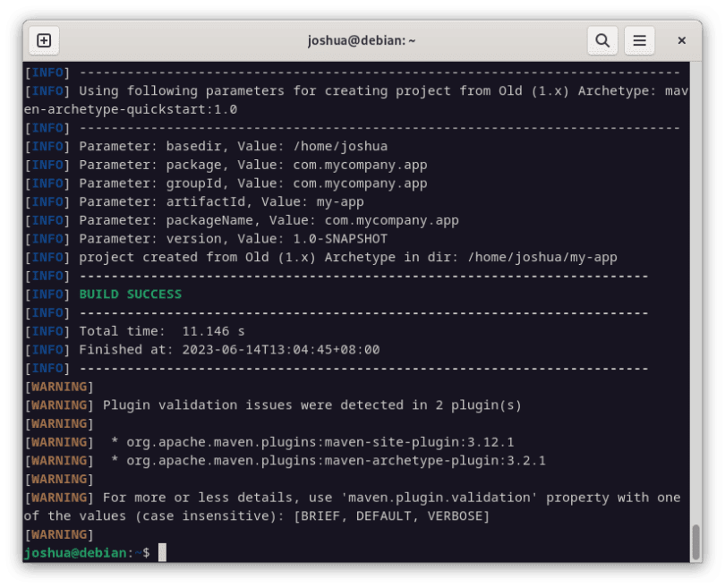Click the window title joshua@debian: ~
This screenshot has width=725, height=588.
362,40
